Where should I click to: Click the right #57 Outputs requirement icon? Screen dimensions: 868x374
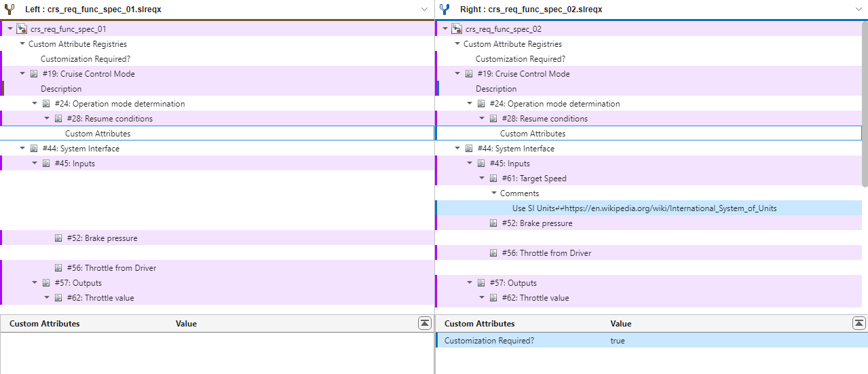[481, 283]
